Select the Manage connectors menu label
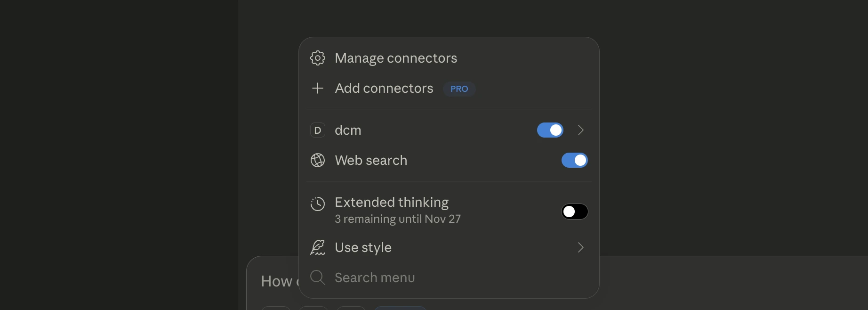 coord(396,58)
